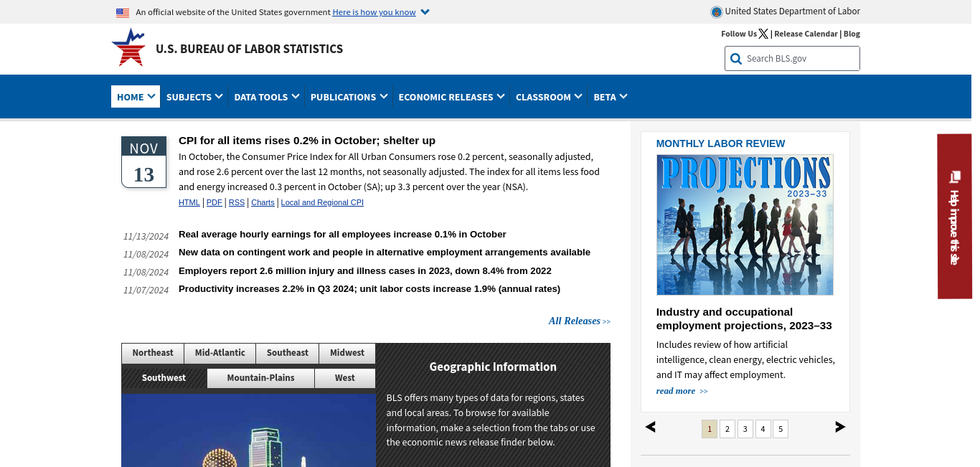
Task: Open Local and Regional CPI link
Action: 322,203
